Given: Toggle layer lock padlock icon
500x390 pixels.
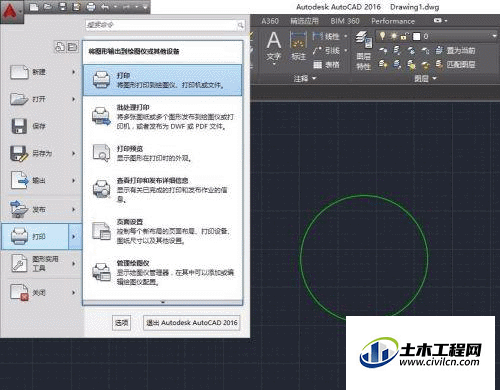Looking at the screenshot, I should (404, 36).
